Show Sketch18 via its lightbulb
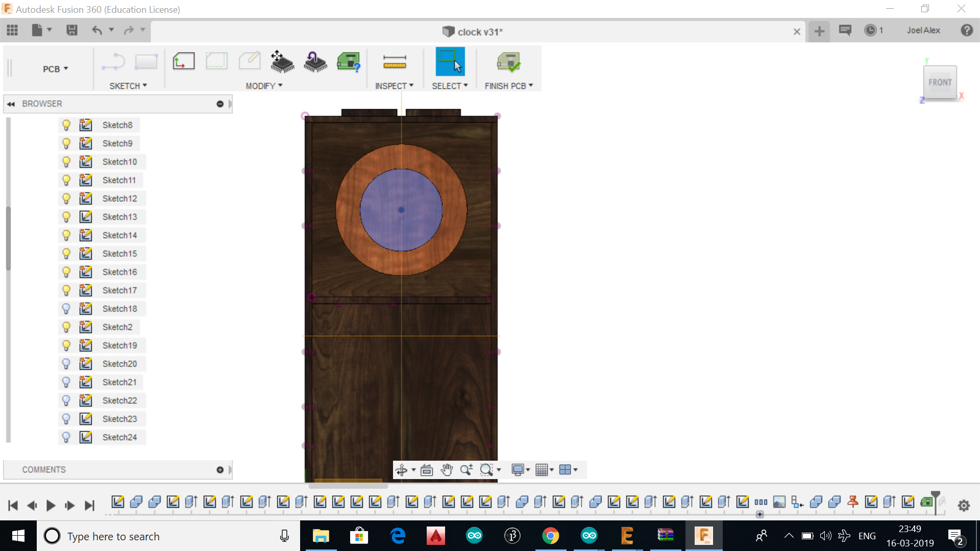 (x=66, y=309)
